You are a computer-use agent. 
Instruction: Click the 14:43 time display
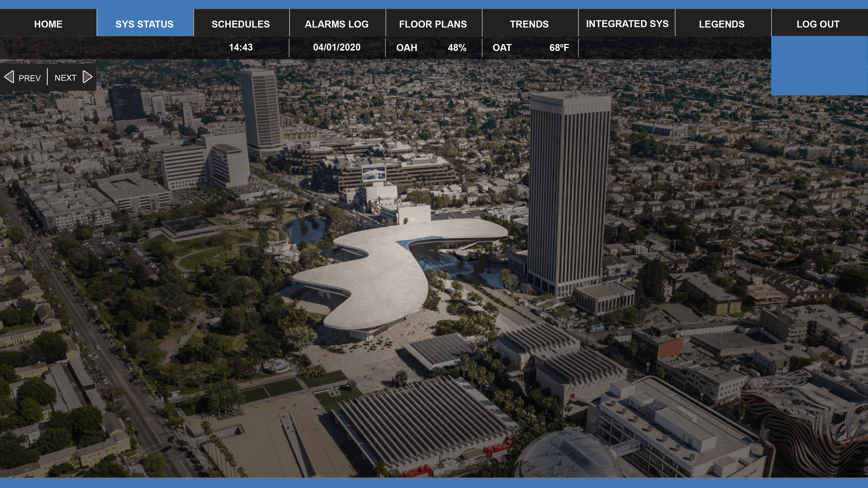[x=241, y=47]
